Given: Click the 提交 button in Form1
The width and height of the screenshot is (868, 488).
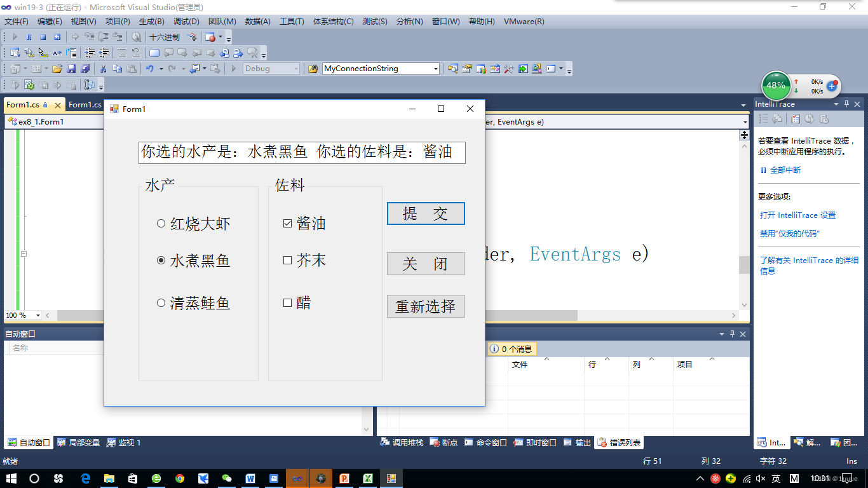Looking at the screenshot, I should (x=426, y=213).
